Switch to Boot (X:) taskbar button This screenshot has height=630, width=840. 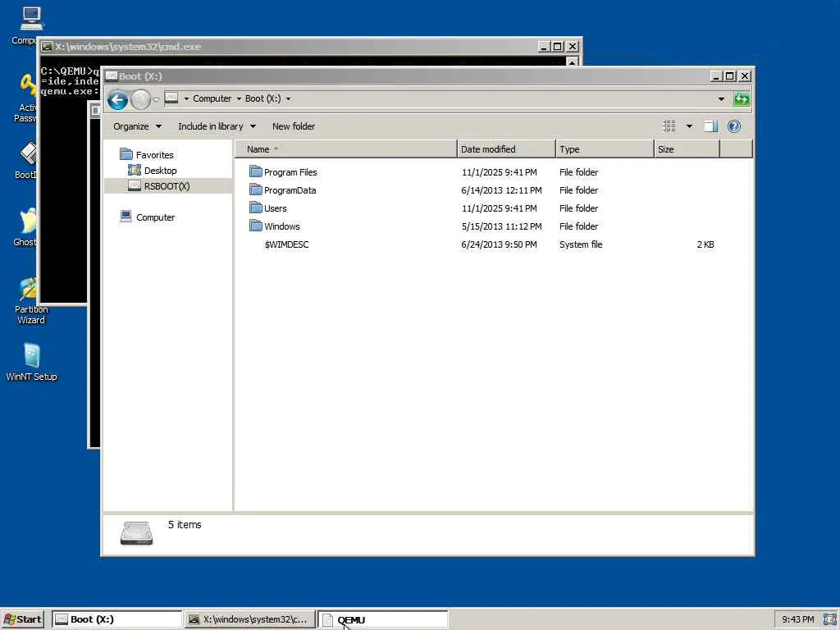pos(117,620)
